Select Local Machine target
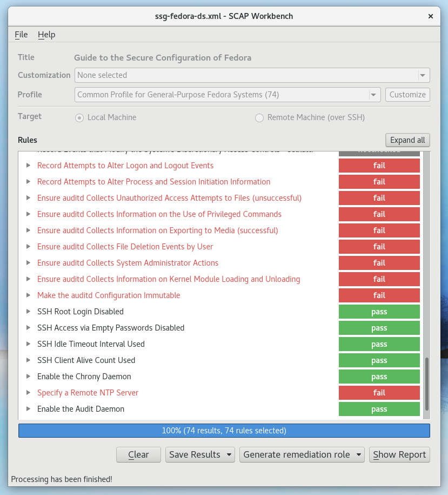The image size is (448, 495). 105,117
